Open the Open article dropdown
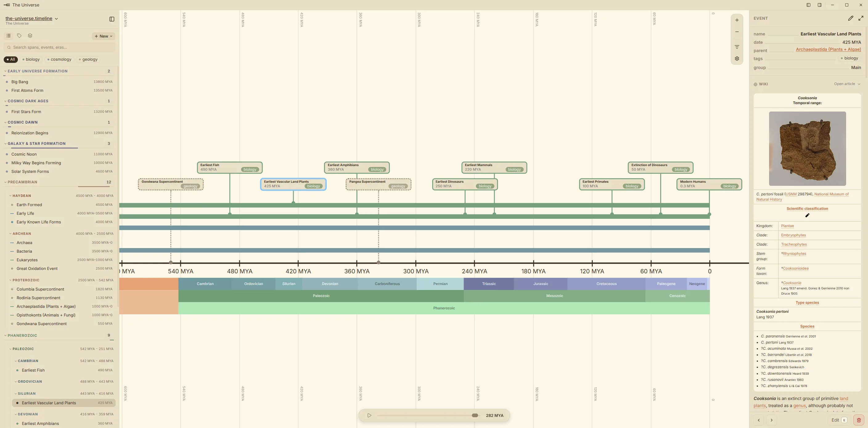The width and height of the screenshot is (868, 428). [847, 84]
